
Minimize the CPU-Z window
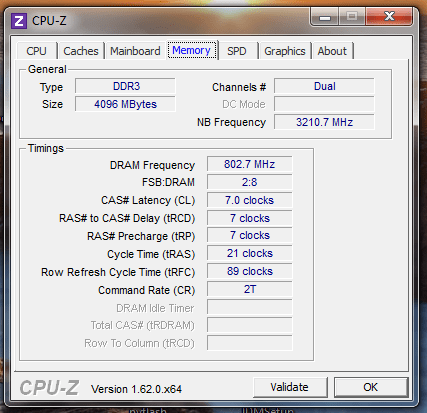324,17
